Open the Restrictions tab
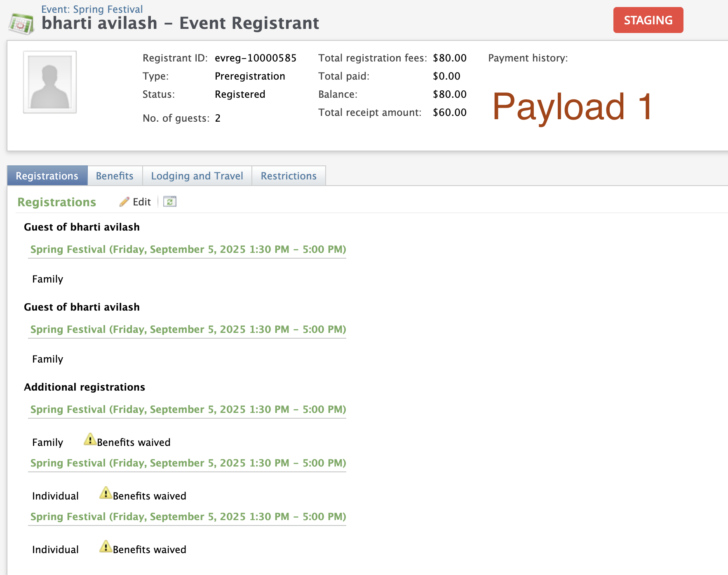 click(289, 176)
